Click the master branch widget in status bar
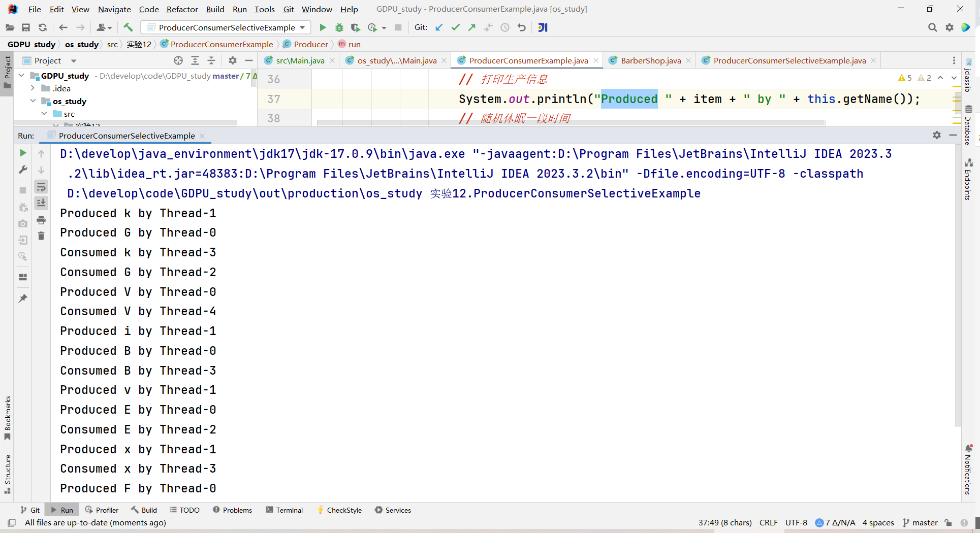The height and width of the screenshot is (533, 980). pyautogui.click(x=921, y=522)
